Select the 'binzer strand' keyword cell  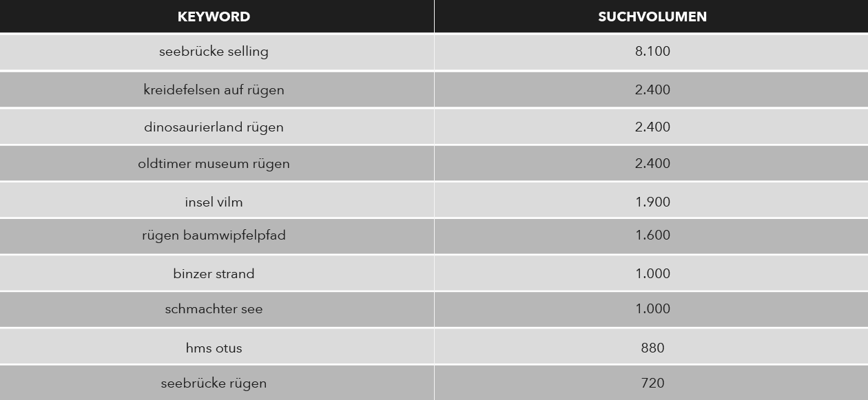[x=217, y=273]
